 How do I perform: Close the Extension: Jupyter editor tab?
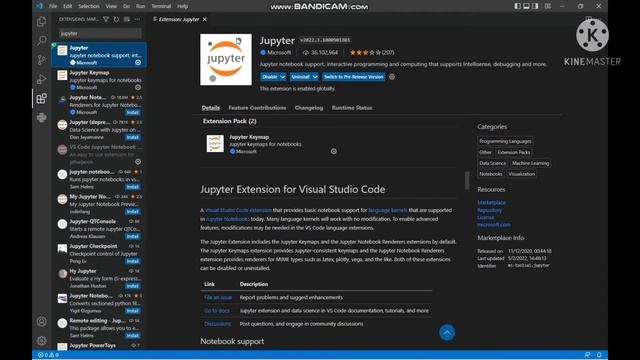[x=205, y=19]
